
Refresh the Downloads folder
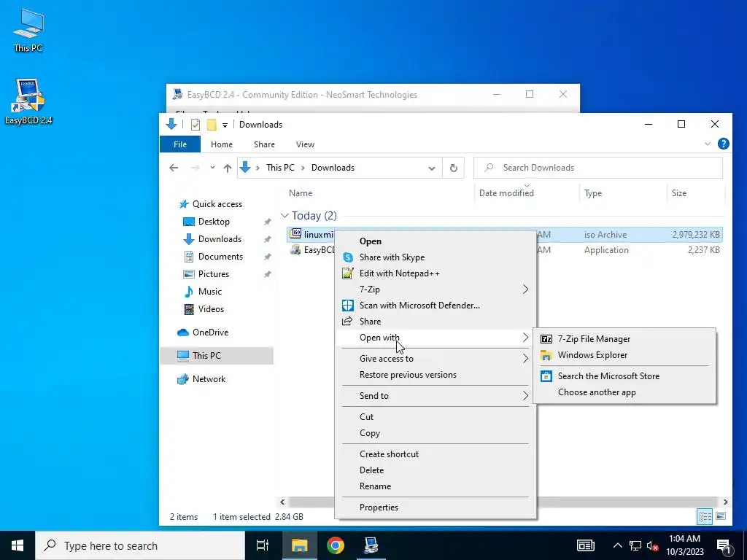pos(454,168)
